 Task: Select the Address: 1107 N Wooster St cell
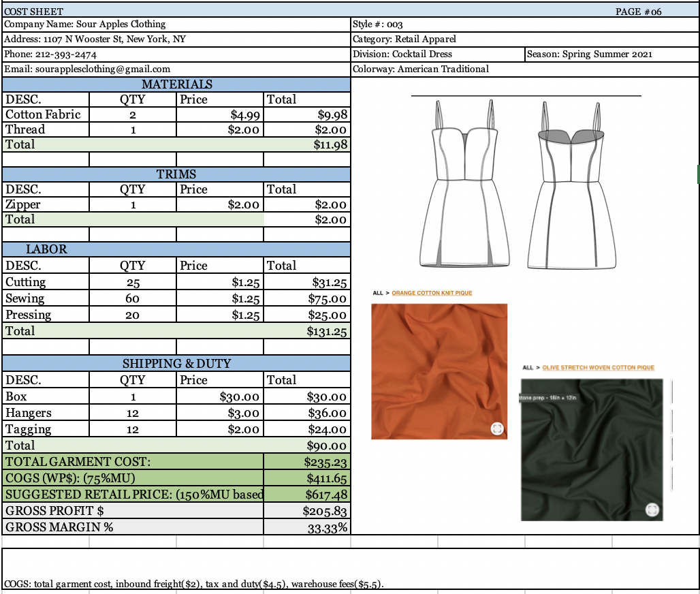(177, 40)
